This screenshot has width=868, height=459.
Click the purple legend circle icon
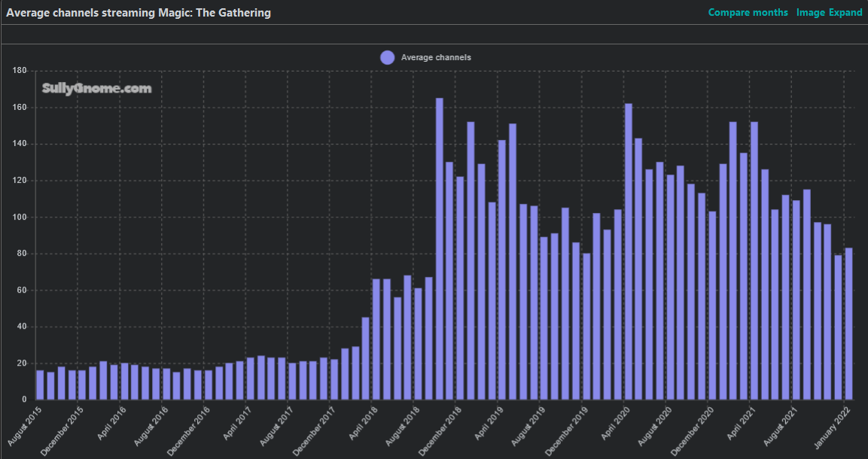[387, 57]
